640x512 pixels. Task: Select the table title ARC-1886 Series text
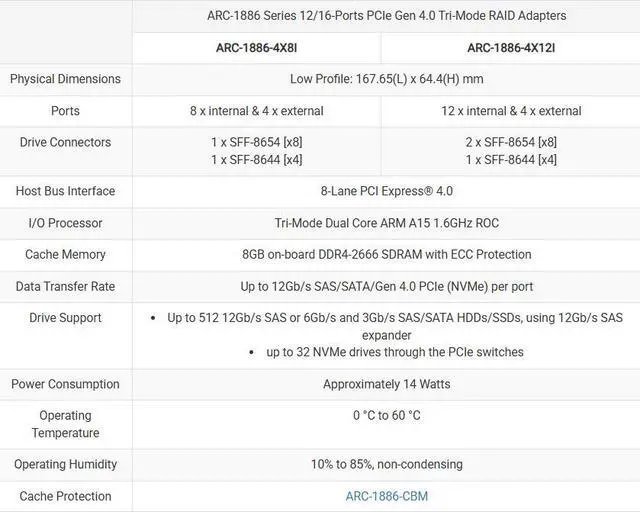pos(385,16)
